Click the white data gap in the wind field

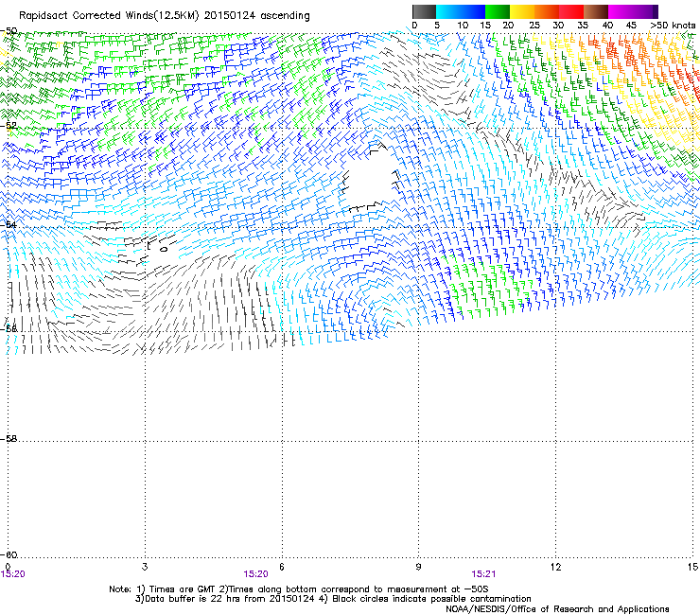370,179
